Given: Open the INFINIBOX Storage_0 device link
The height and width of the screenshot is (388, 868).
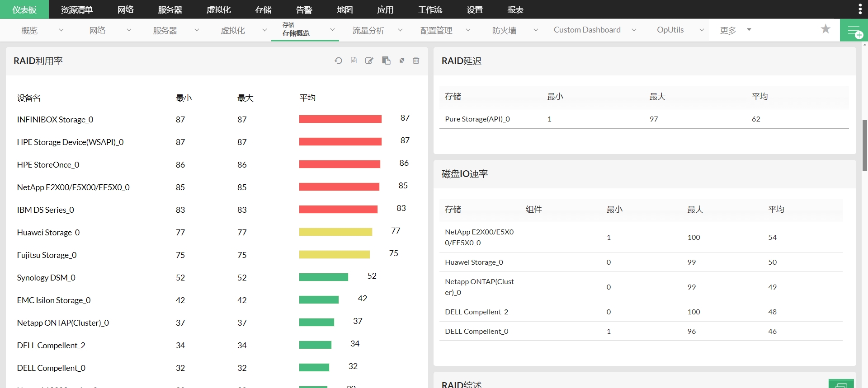Looking at the screenshot, I should click(55, 120).
